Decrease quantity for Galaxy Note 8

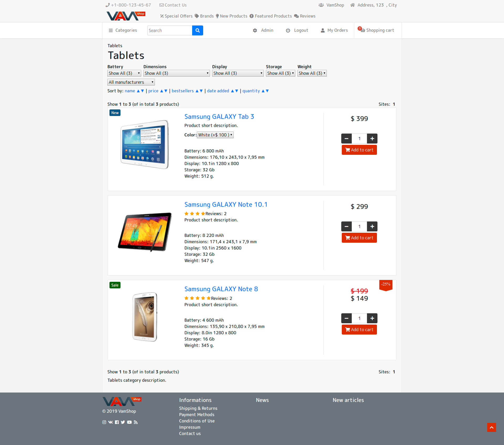[346, 318]
